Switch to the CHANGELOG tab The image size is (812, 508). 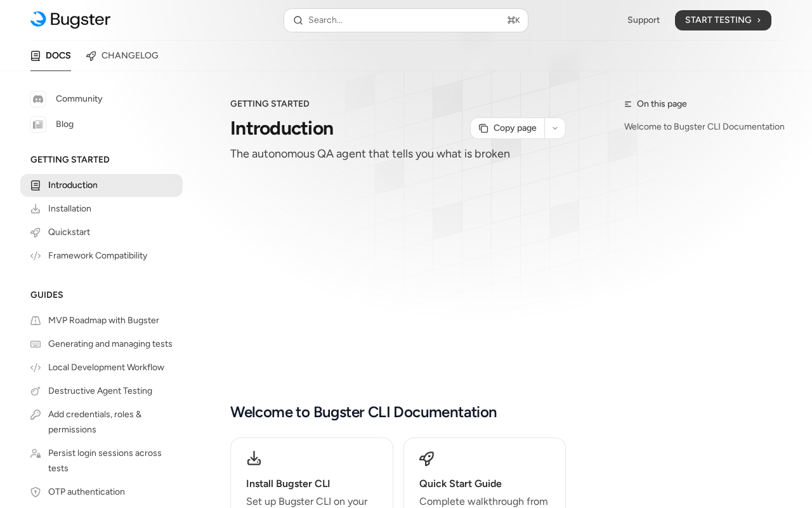point(122,56)
